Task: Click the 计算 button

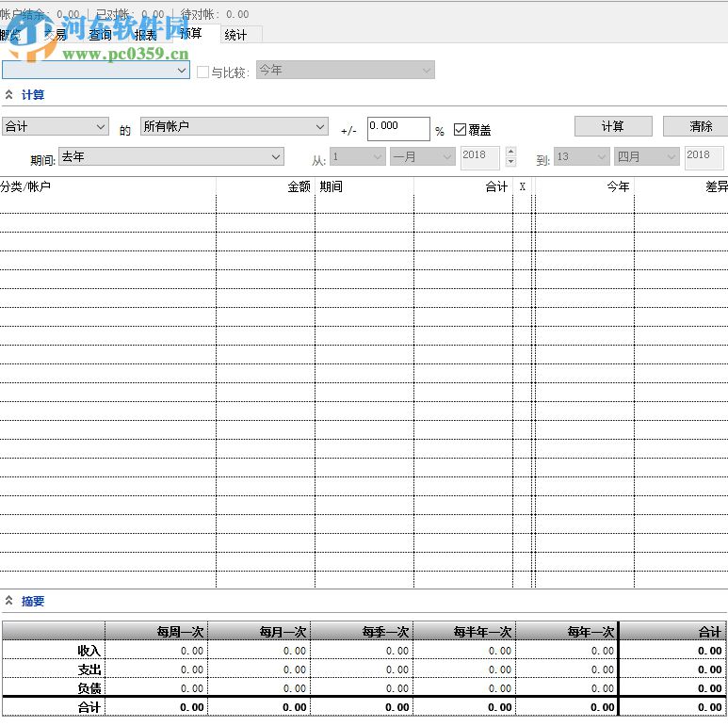Action: click(613, 126)
